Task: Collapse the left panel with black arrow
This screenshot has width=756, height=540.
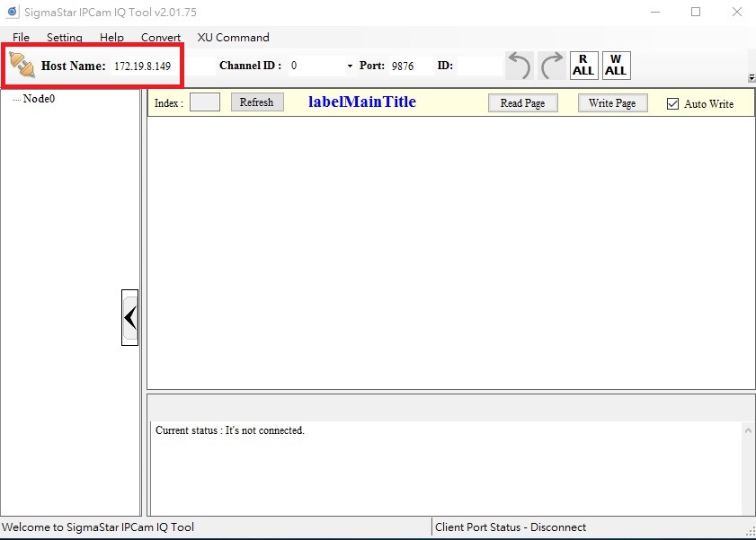Action: coord(130,317)
